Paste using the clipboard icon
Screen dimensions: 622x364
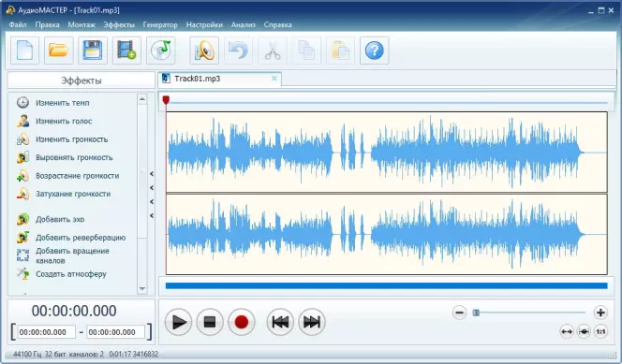[x=340, y=51]
